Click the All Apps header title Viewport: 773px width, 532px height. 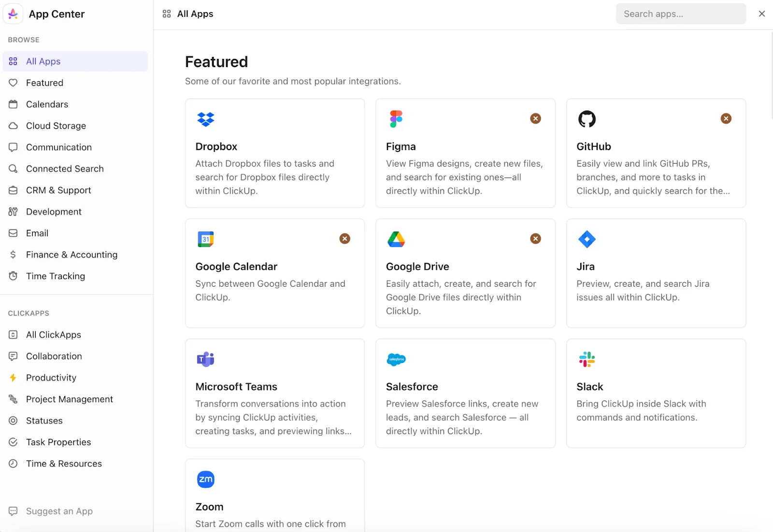point(195,14)
